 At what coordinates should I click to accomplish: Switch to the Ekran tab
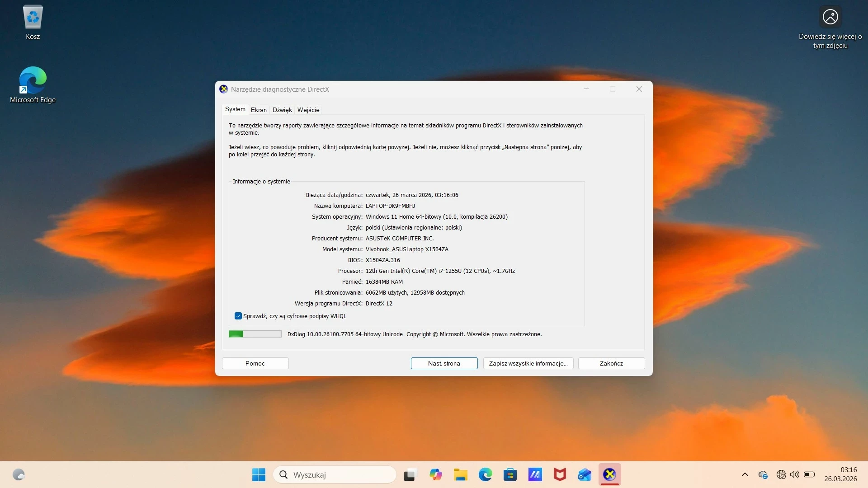259,110
